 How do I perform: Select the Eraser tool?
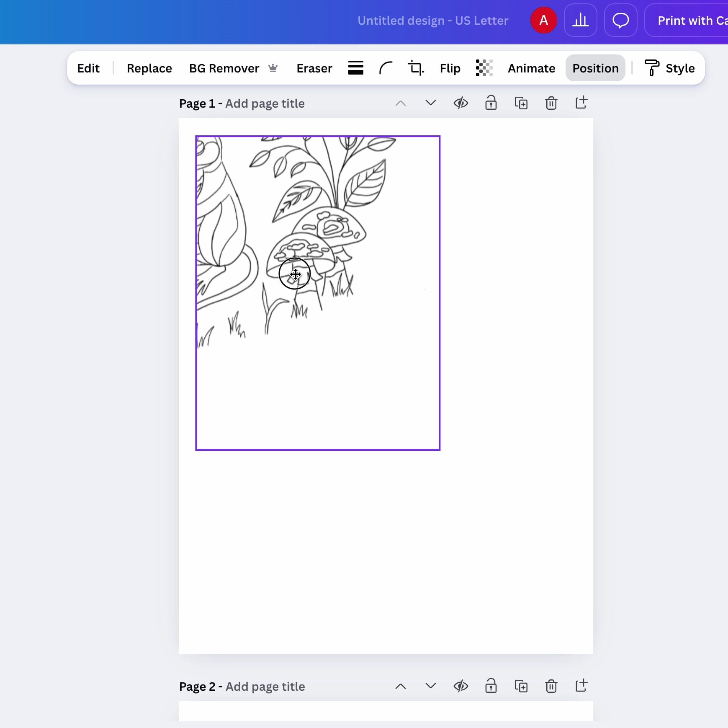click(x=314, y=68)
